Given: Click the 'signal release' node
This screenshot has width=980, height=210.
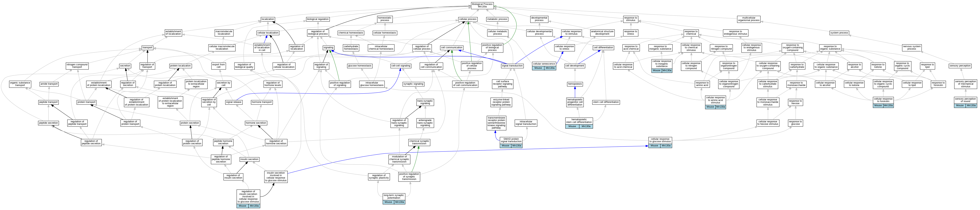Looking at the screenshot, I should point(234,102).
